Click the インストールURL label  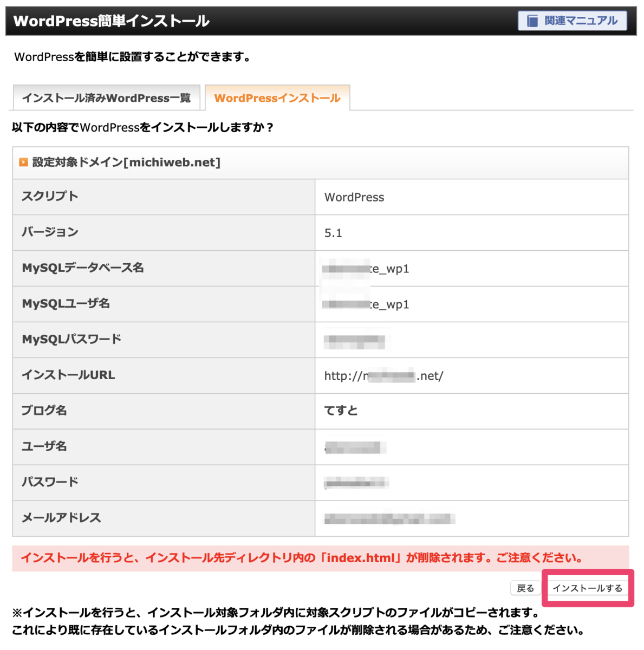click(x=68, y=375)
